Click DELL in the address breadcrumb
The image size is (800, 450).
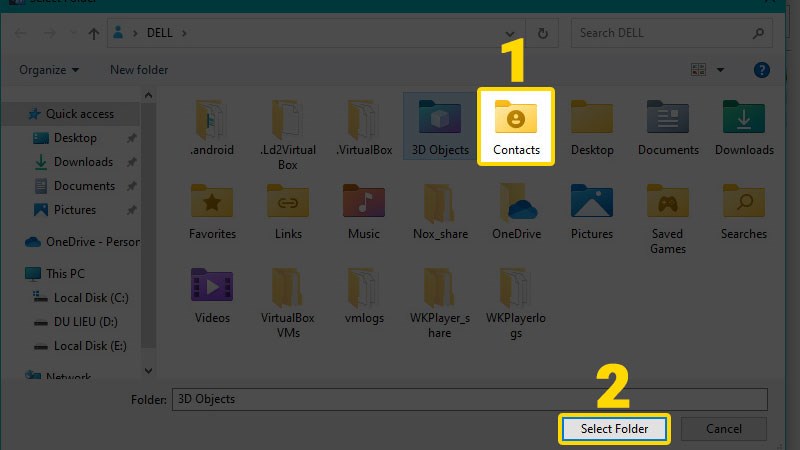click(160, 33)
